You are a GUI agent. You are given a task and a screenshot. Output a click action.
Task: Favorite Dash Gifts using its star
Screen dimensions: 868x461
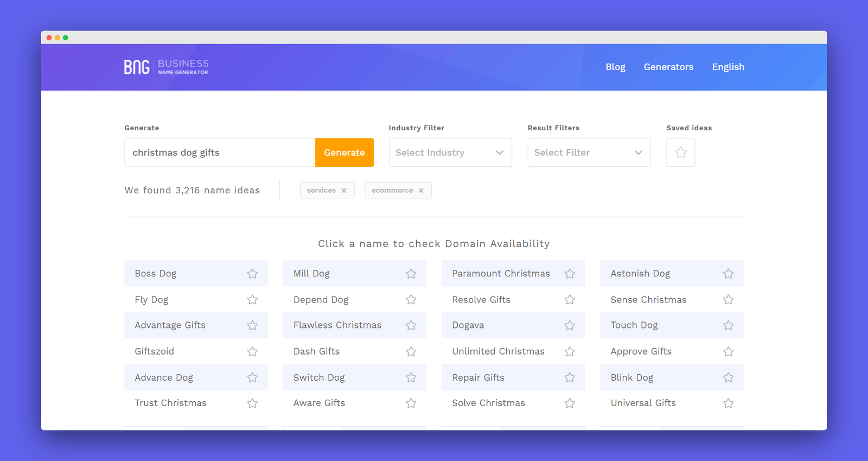[x=411, y=351]
